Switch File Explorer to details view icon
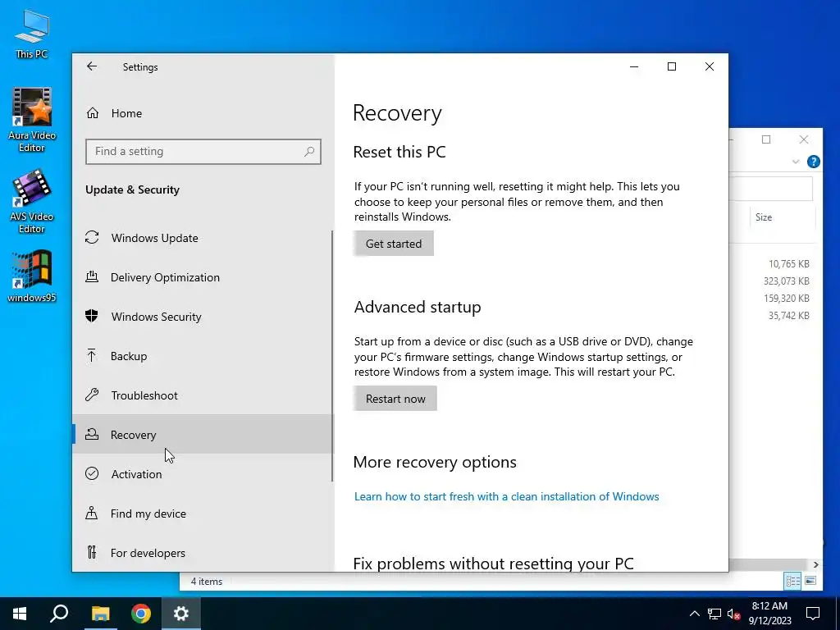Screen dimensions: 840x630 coord(792,581)
